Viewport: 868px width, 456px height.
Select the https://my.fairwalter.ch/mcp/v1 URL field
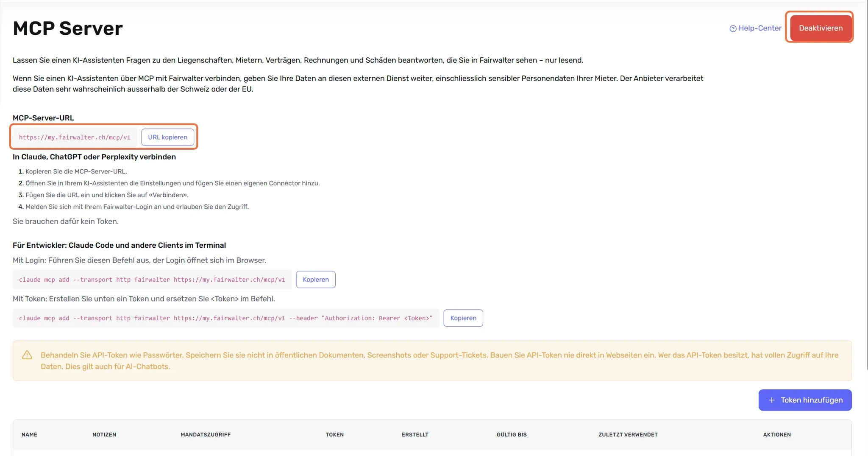point(75,137)
